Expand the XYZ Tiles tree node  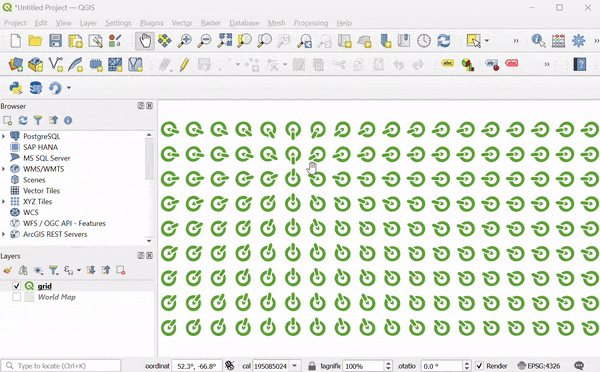tap(3, 202)
